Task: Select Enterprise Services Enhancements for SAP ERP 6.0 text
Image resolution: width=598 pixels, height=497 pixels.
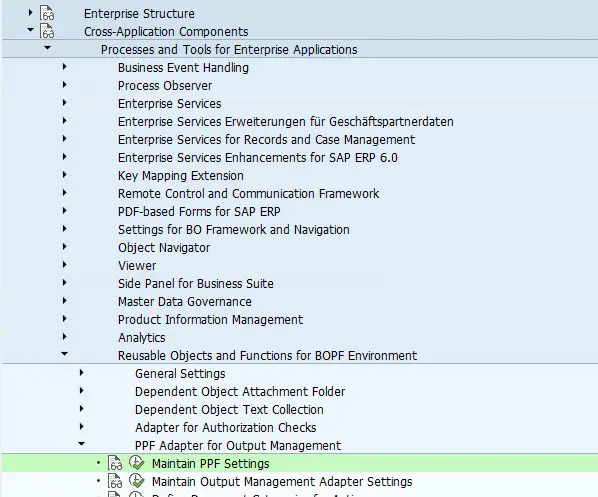Action: click(257, 158)
